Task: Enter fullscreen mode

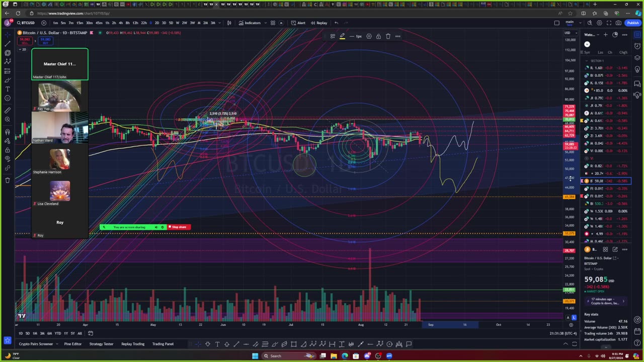Action: pyautogui.click(x=609, y=23)
